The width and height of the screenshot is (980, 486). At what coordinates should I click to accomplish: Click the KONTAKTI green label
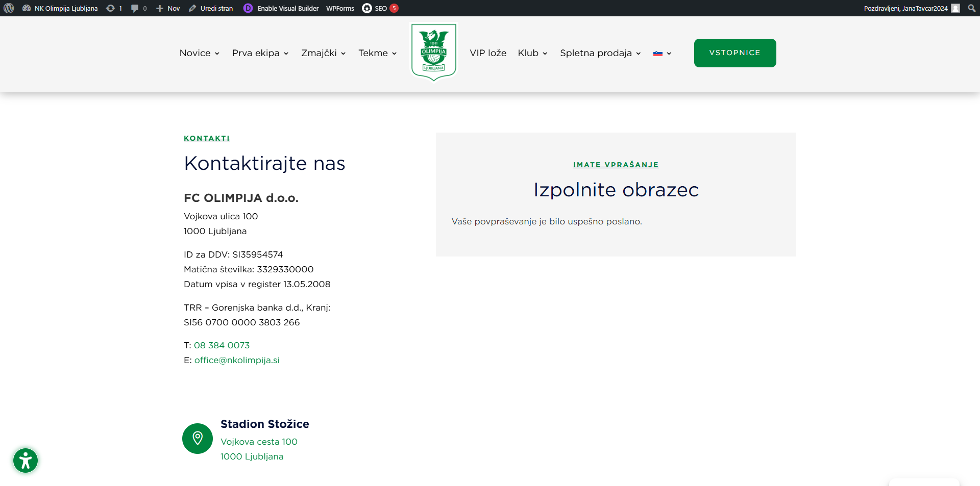coord(207,138)
